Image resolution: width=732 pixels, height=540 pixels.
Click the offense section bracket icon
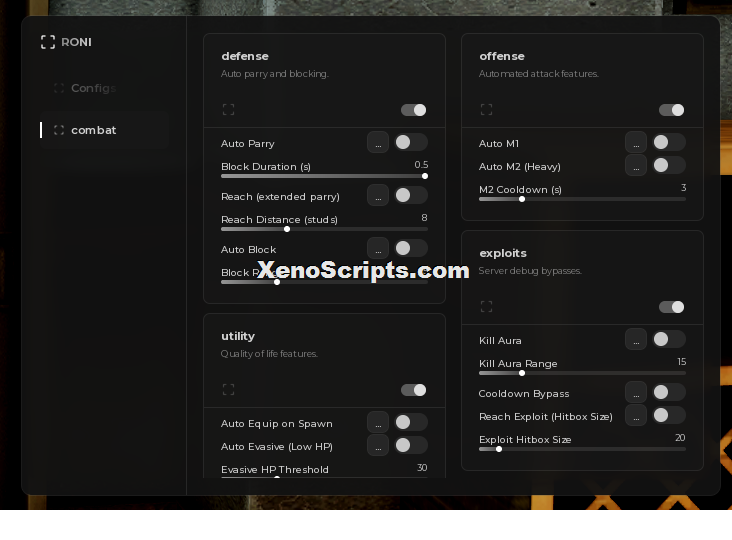(486, 110)
